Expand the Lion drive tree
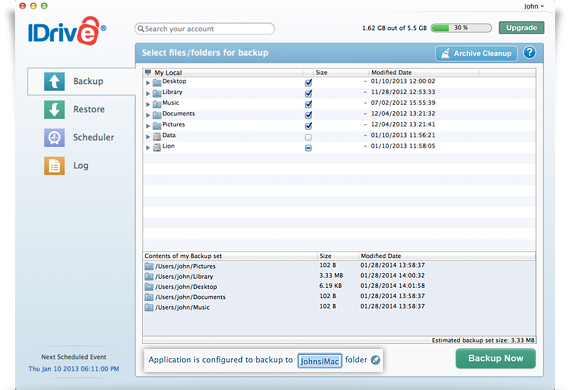Image resolution: width=570 pixels, height=390 pixels. click(148, 148)
